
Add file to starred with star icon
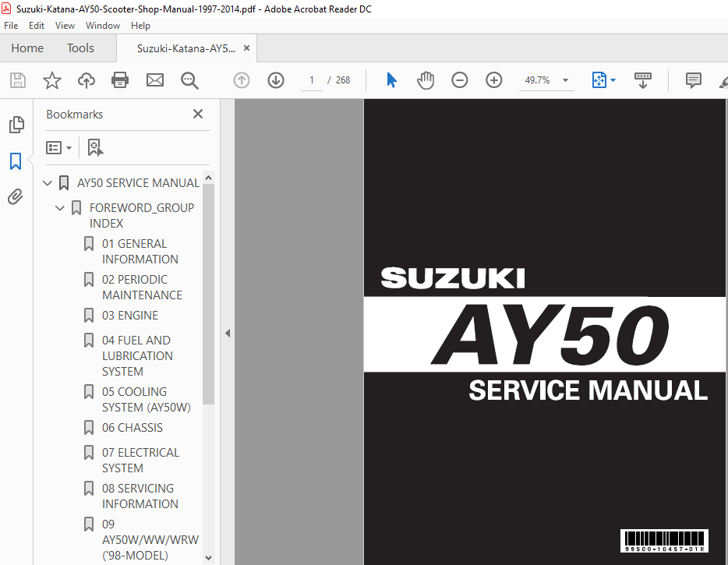pyautogui.click(x=52, y=80)
